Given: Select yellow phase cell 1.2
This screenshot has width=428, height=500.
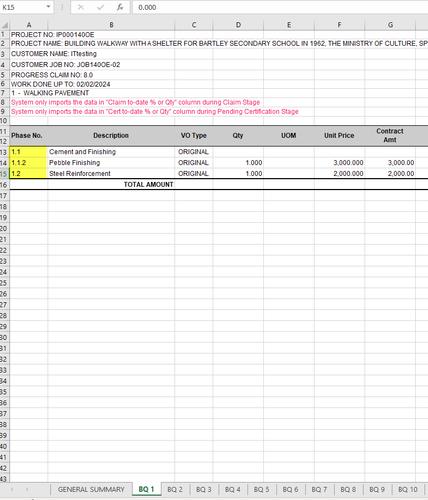Looking at the screenshot, I should point(28,174).
